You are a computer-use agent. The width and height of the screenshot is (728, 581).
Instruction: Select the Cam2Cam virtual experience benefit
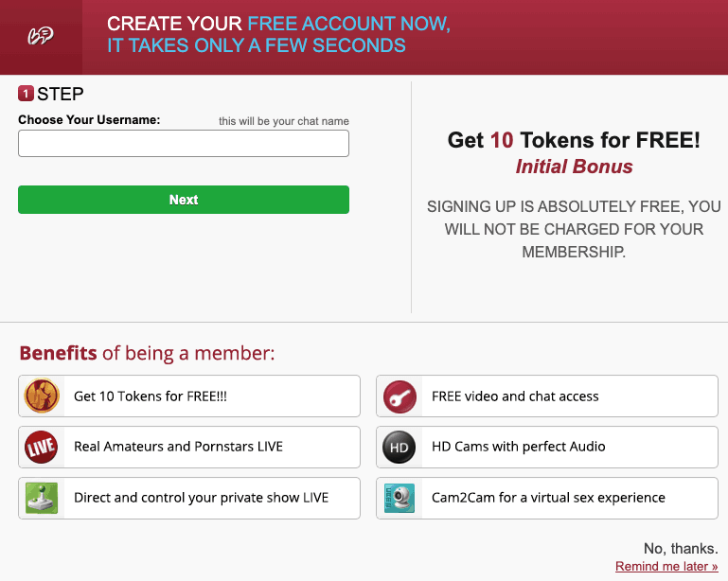[x=547, y=498]
